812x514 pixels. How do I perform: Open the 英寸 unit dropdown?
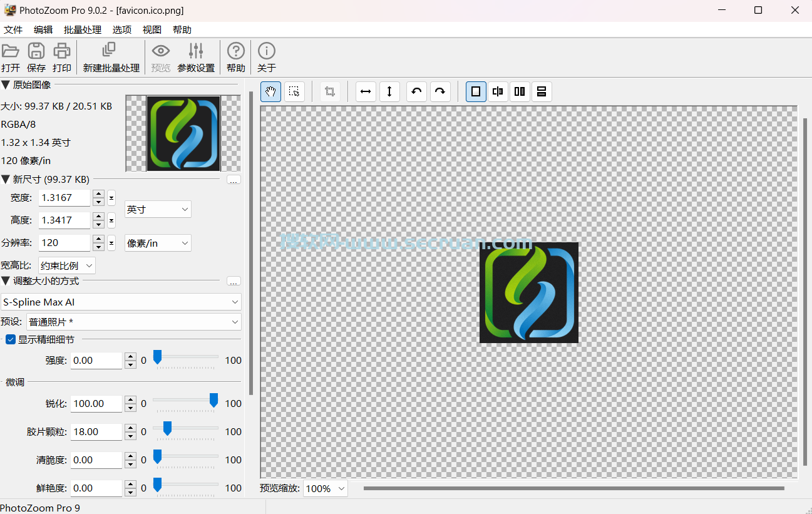[x=158, y=209]
